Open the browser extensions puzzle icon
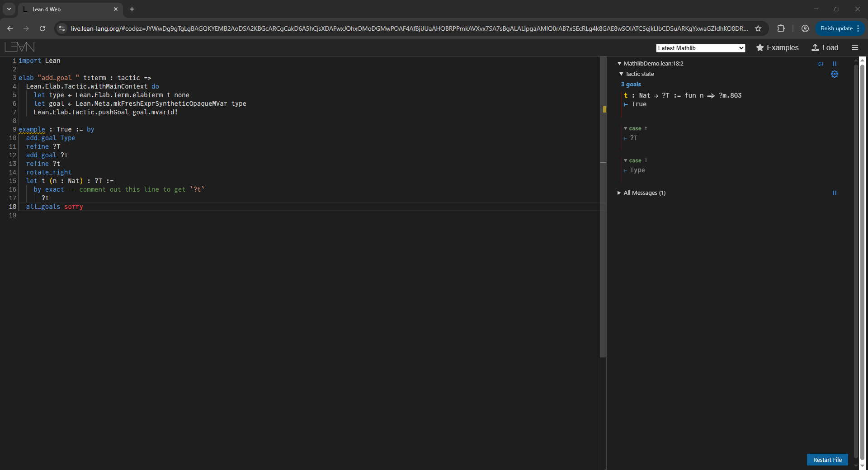 click(781, 28)
